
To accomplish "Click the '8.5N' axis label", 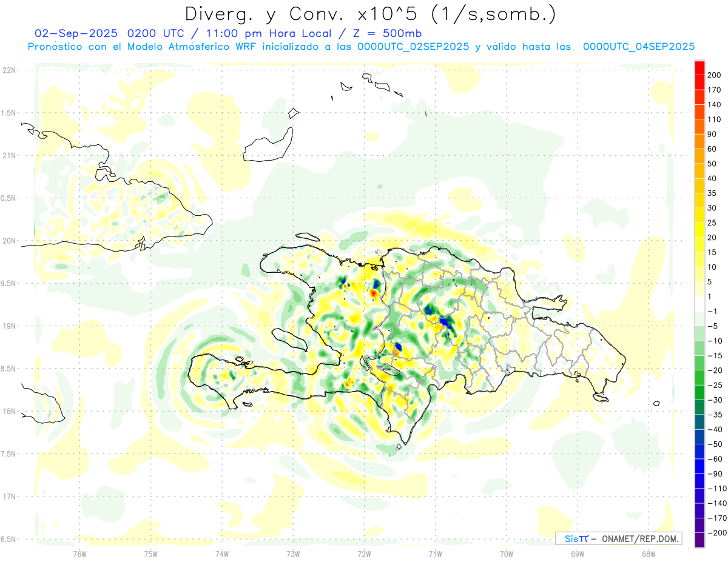I will (8, 369).
